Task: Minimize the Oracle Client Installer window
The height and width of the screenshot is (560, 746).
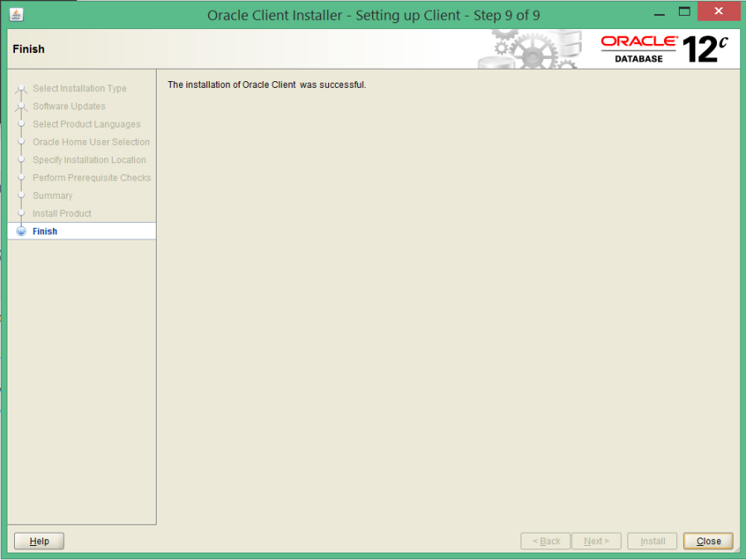Action: click(659, 11)
